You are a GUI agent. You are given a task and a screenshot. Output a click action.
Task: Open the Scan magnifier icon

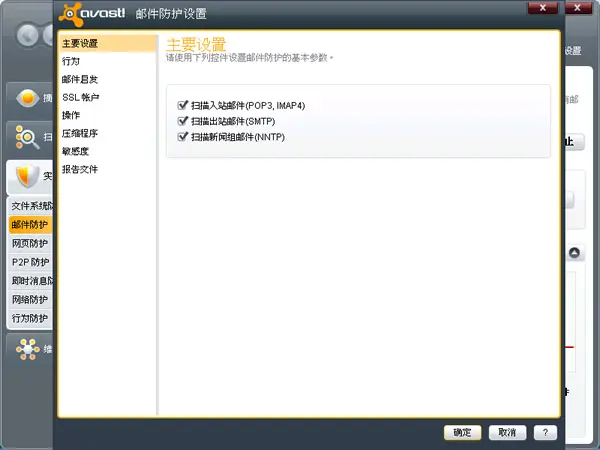tap(27, 137)
